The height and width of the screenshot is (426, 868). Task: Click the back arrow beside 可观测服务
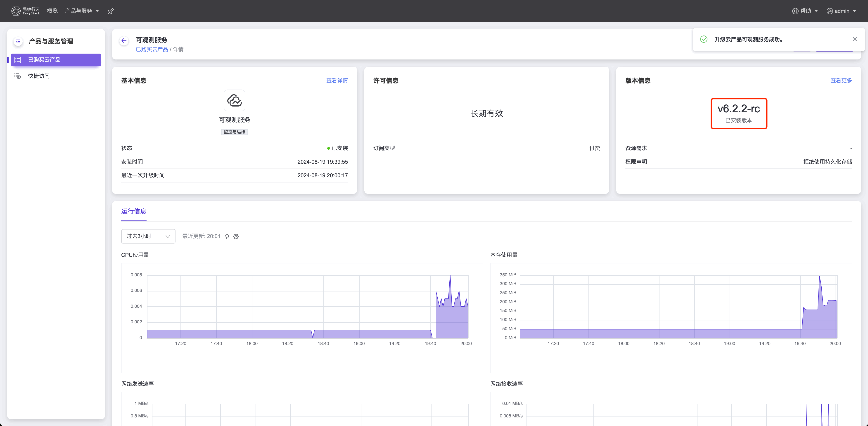click(x=124, y=41)
